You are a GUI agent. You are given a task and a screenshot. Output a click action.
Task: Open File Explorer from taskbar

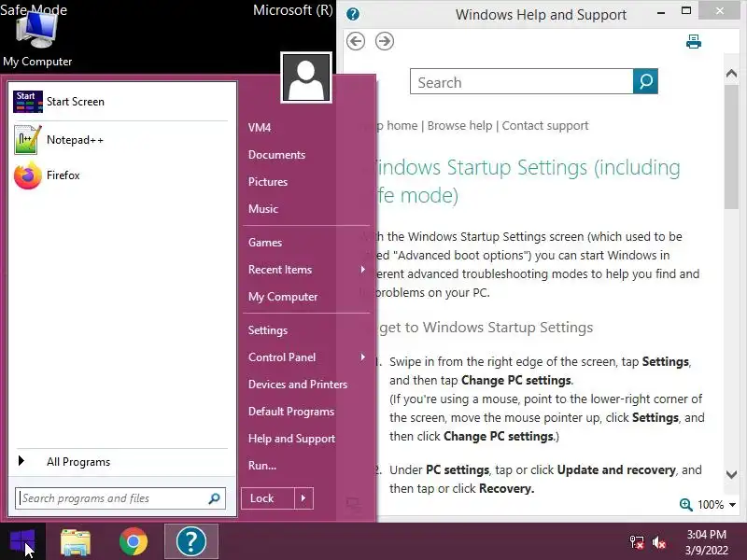[x=76, y=542]
